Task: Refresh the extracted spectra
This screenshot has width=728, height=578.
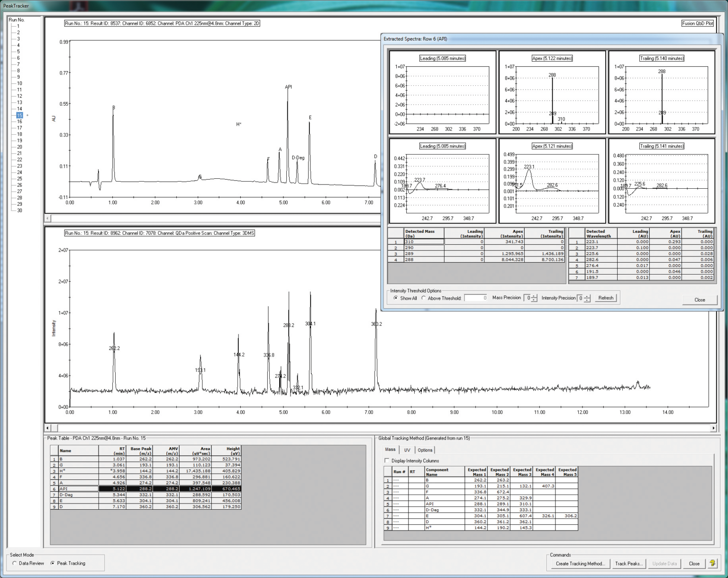Action: coord(605,298)
